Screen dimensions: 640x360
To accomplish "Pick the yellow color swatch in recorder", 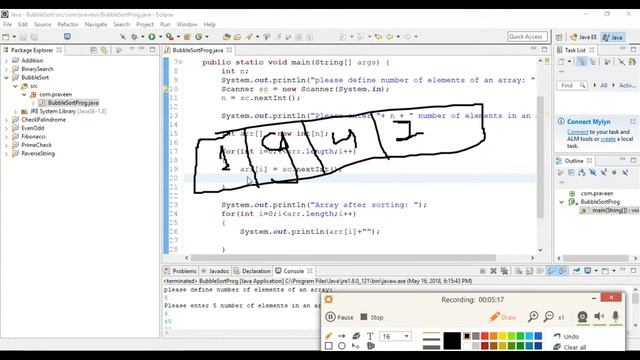I will tap(502, 336).
